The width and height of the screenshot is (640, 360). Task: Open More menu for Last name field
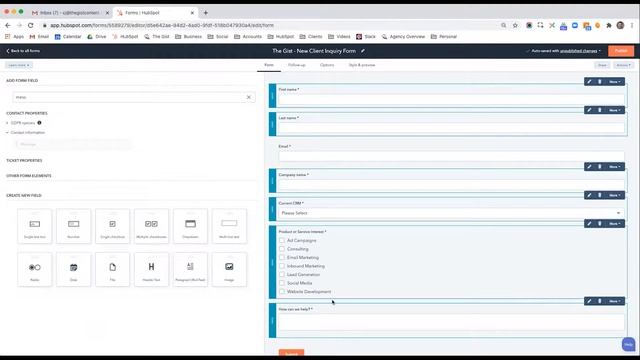tap(615, 110)
